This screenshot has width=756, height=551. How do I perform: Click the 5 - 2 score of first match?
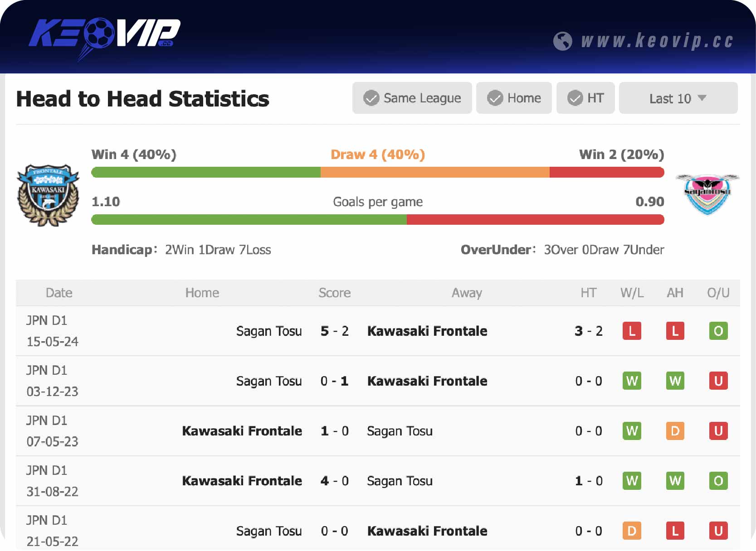point(334,331)
